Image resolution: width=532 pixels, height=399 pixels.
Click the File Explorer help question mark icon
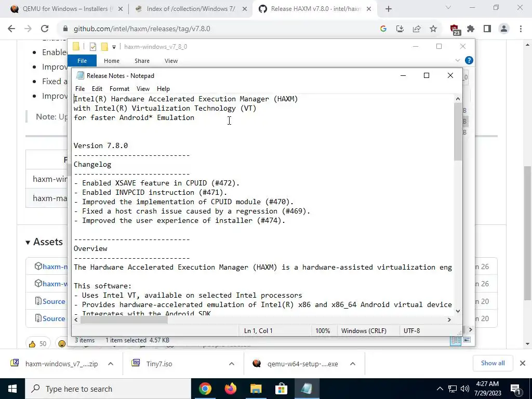(469, 60)
